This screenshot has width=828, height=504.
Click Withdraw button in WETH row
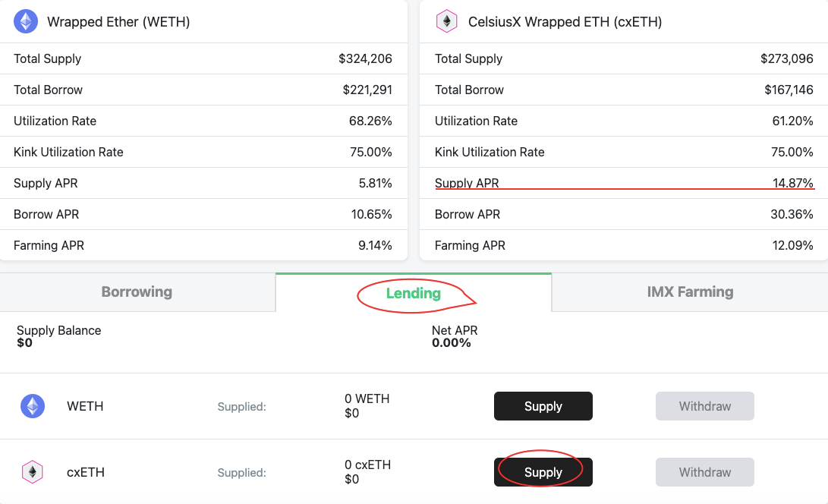point(704,407)
